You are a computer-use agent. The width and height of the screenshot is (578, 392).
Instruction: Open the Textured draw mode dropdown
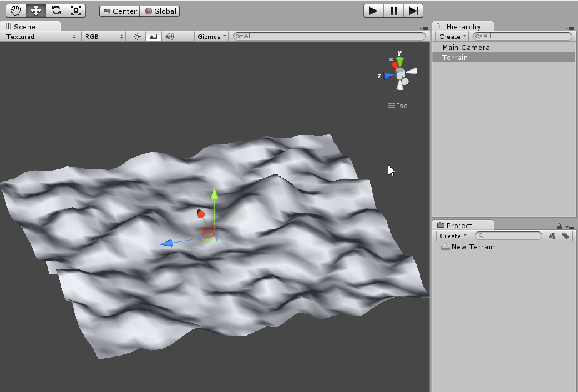[x=41, y=36]
